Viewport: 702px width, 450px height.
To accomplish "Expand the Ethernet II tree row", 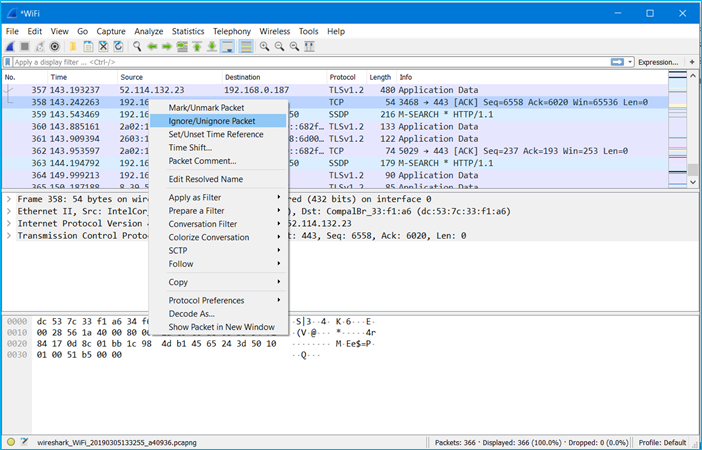I will tap(9, 211).
